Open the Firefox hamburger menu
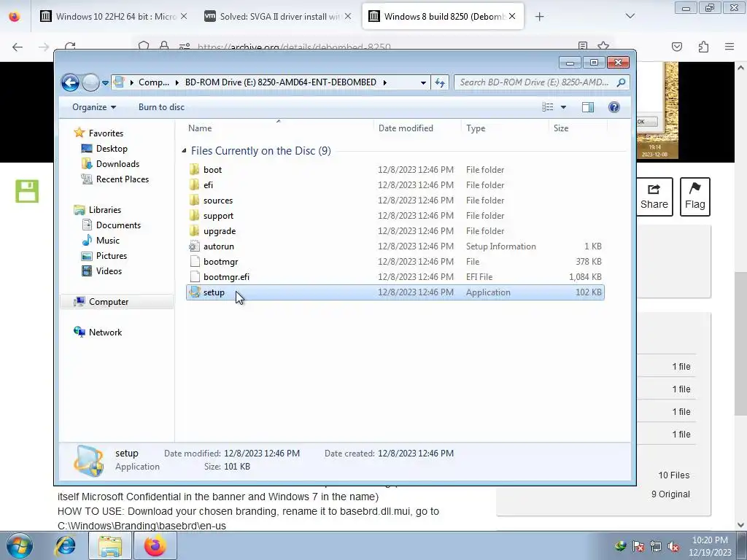Viewport: 747px width, 560px height. [x=729, y=47]
